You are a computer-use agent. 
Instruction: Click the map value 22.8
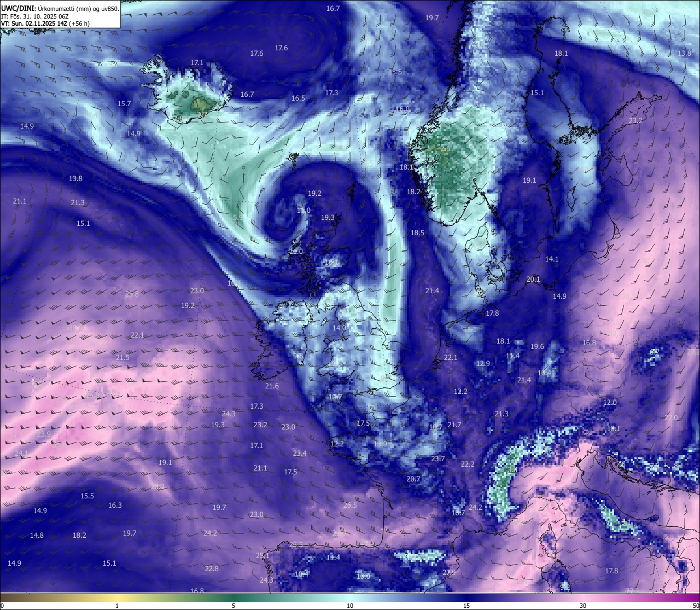[x=212, y=569]
